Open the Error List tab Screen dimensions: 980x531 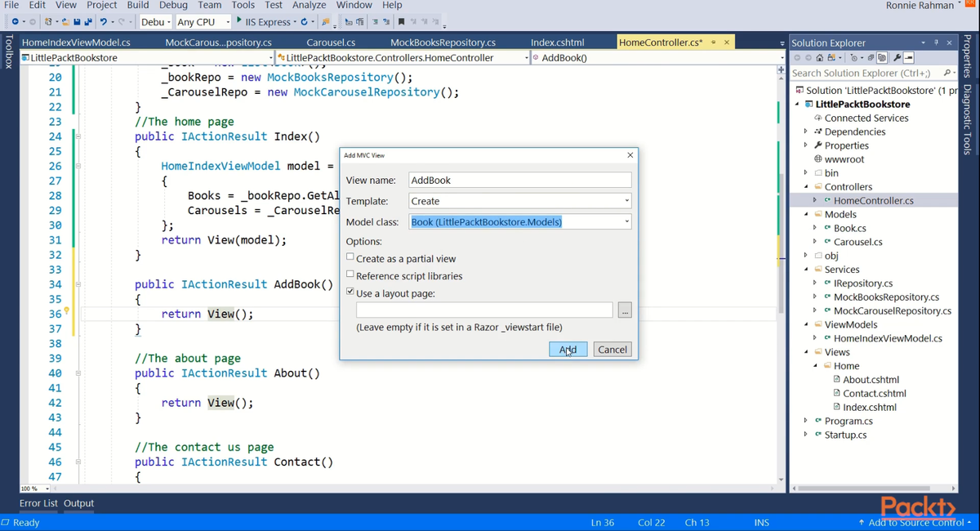(38, 503)
